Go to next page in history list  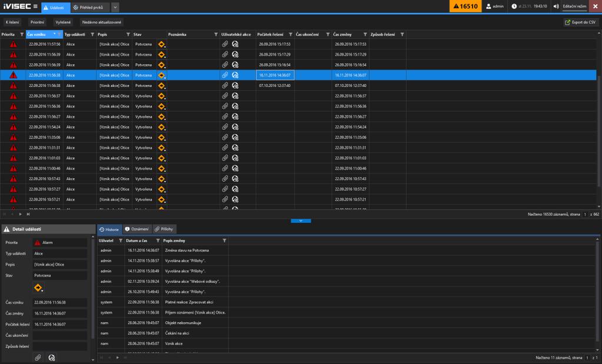coord(118,358)
